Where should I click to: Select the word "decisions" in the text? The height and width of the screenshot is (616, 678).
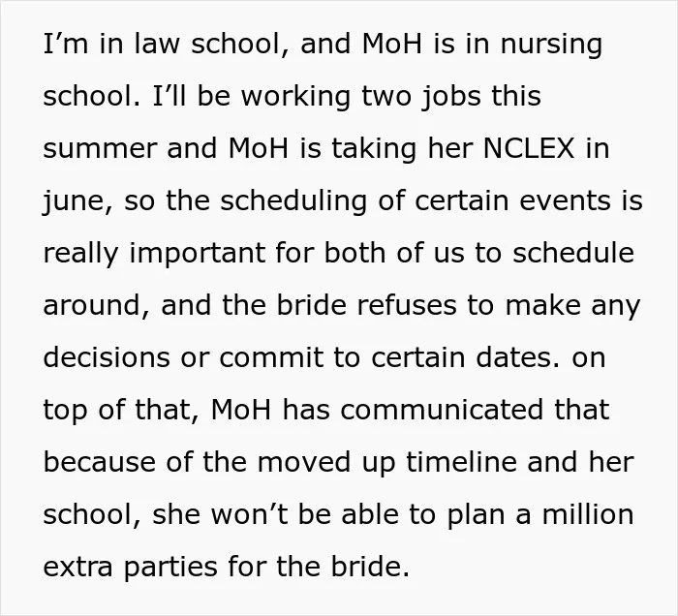[107, 357]
